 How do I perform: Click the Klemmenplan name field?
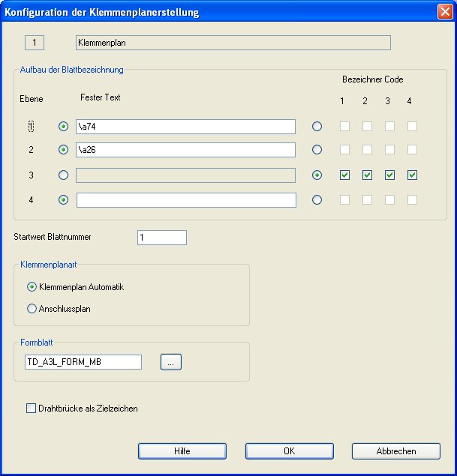[233, 43]
